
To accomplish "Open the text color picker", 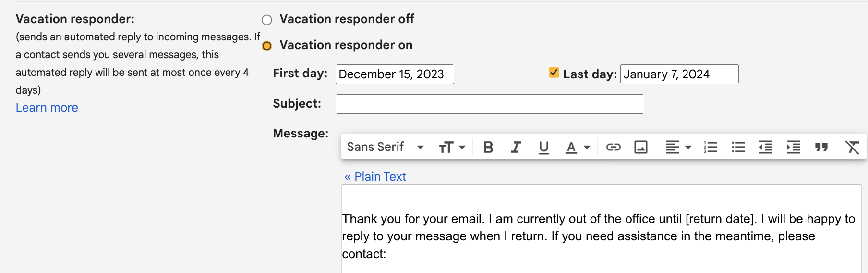I will [578, 147].
